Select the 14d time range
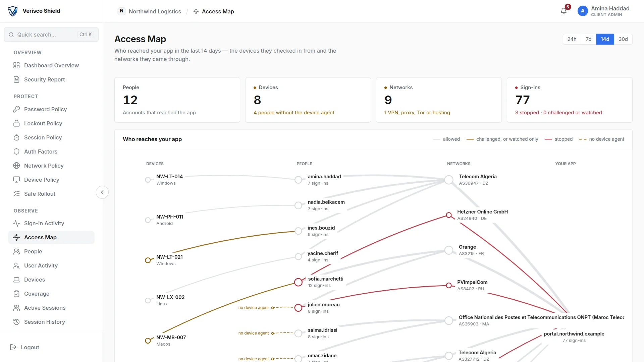The height and width of the screenshot is (362, 644). 605,39
